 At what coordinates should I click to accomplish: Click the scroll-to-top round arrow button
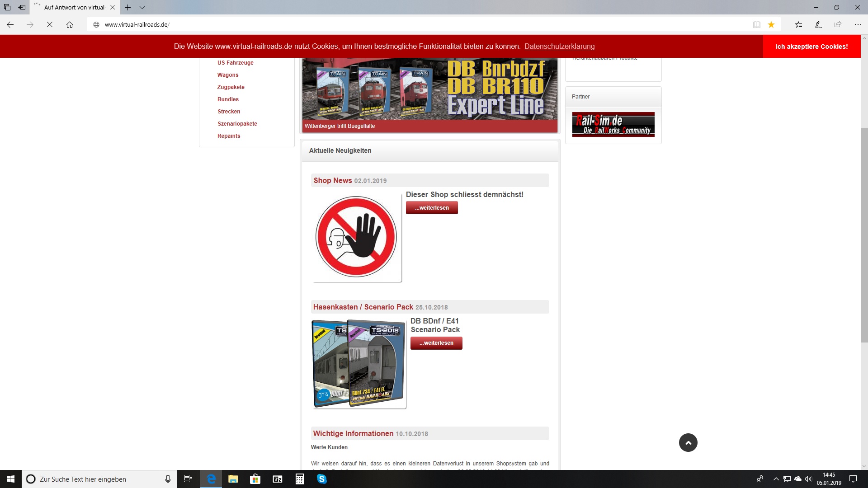[x=688, y=443]
